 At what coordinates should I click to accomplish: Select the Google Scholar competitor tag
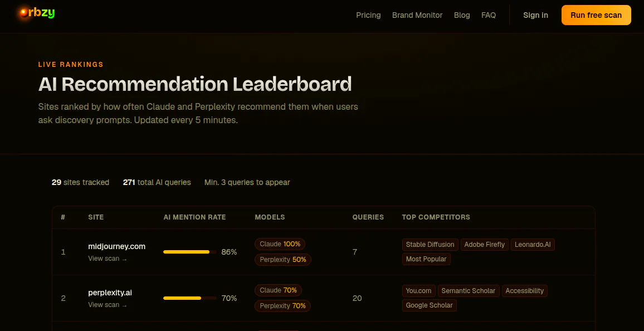click(x=429, y=305)
